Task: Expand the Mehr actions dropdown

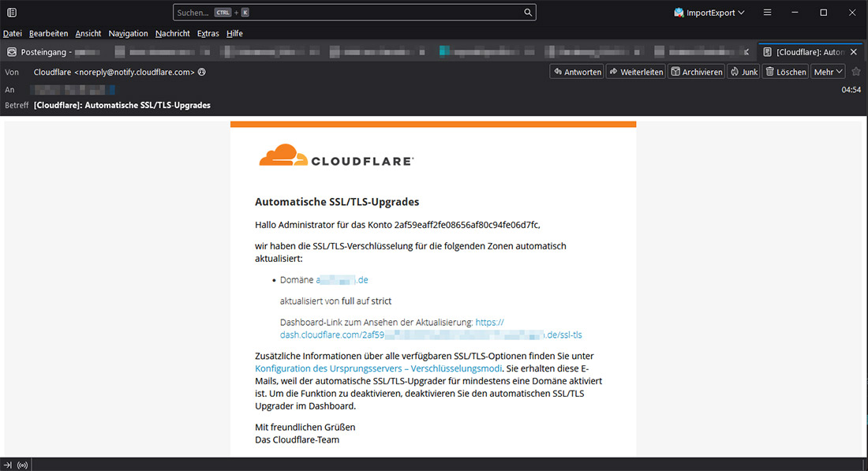Action: pyautogui.click(x=828, y=72)
